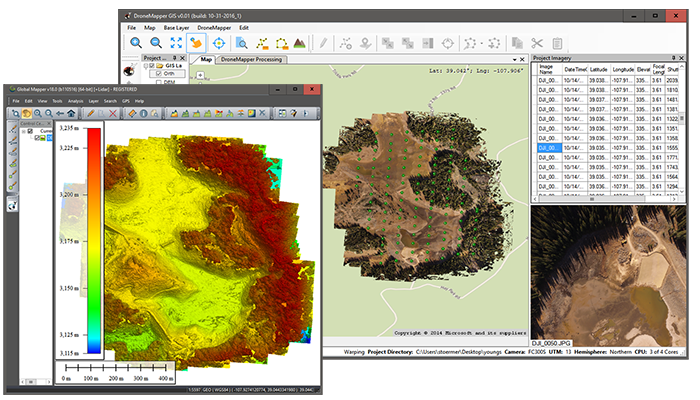Open the Base Layer menu
Screen dimensions: 700x400
tap(176, 28)
